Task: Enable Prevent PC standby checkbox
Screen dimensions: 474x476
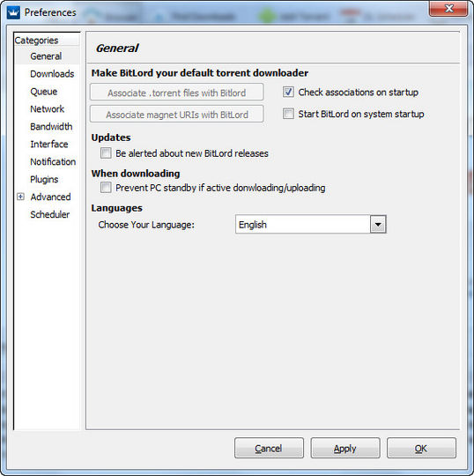Action: [x=106, y=188]
